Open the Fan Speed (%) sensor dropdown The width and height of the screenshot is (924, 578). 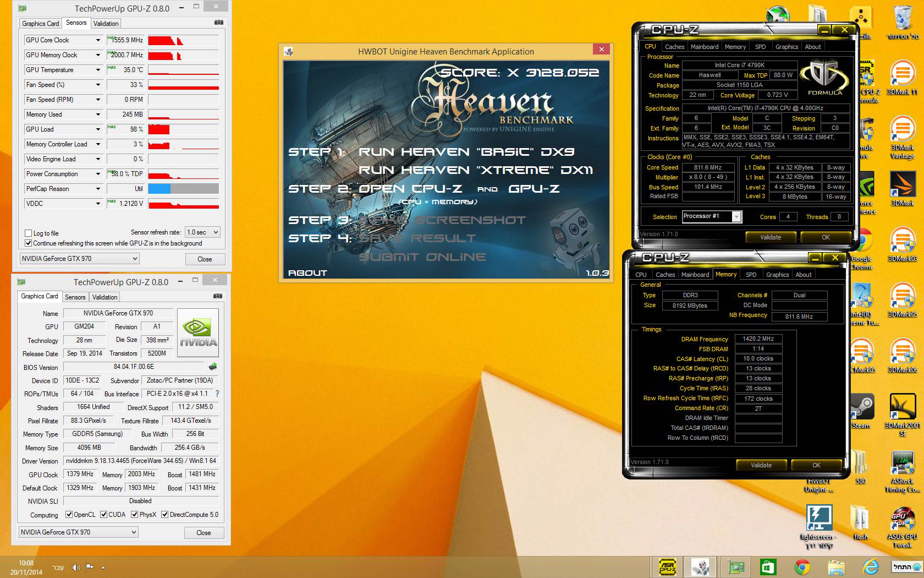tap(98, 85)
